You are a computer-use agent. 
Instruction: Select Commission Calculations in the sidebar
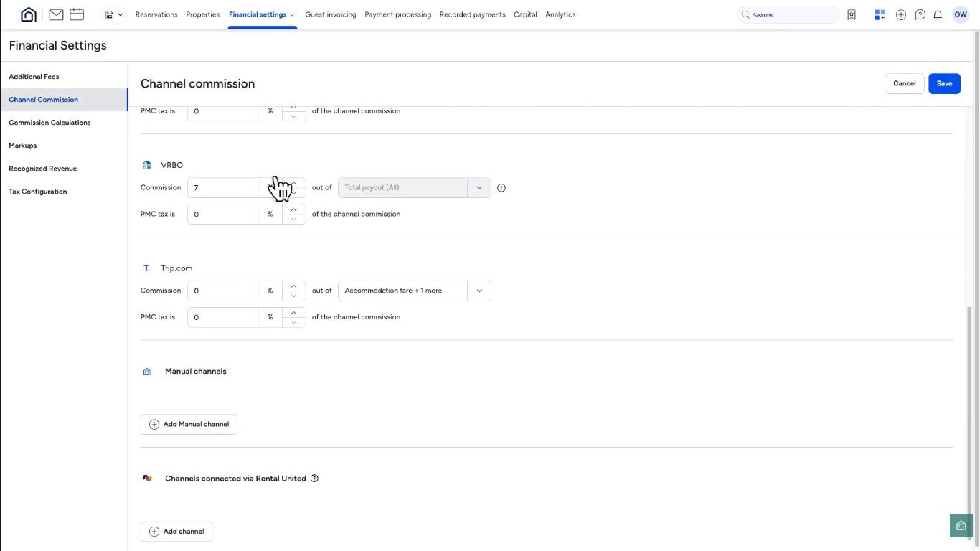(x=50, y=123)
